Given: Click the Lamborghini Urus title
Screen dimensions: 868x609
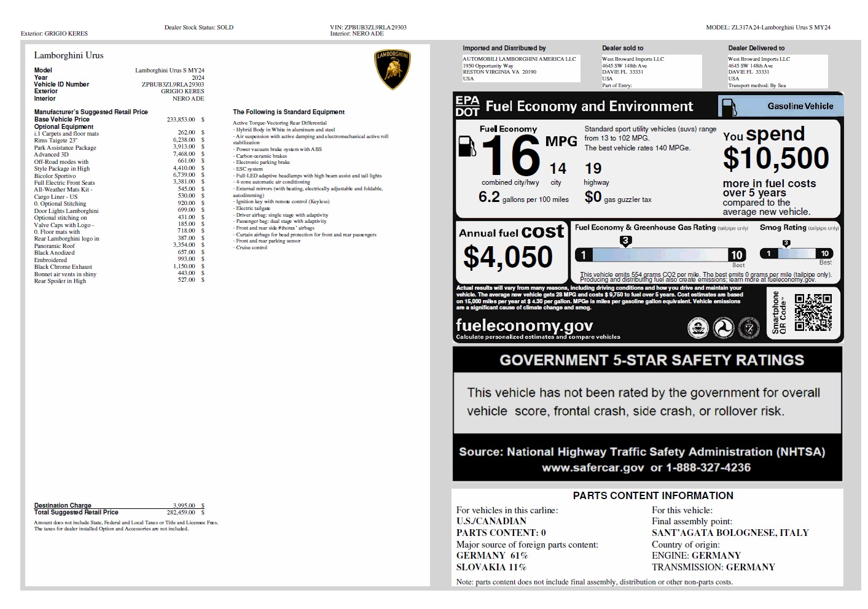Looking at the screenshot, I should (69, 55).
